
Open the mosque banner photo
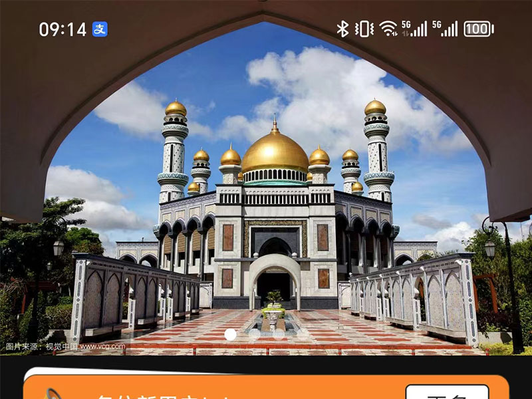coord(266,178)
